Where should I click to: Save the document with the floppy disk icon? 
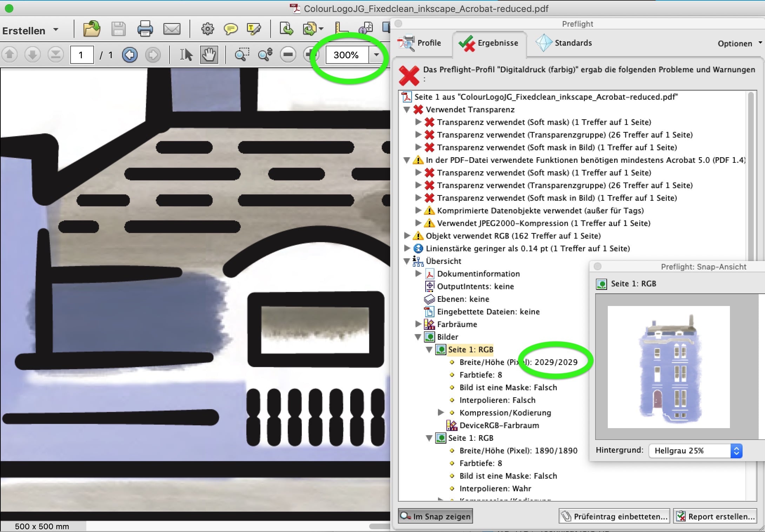118,29
